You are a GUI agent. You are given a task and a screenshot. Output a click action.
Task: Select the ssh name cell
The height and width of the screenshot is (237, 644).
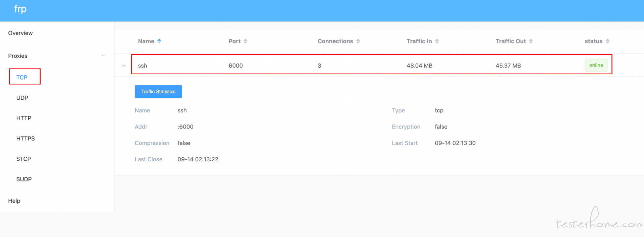click(x=143, y=66)
